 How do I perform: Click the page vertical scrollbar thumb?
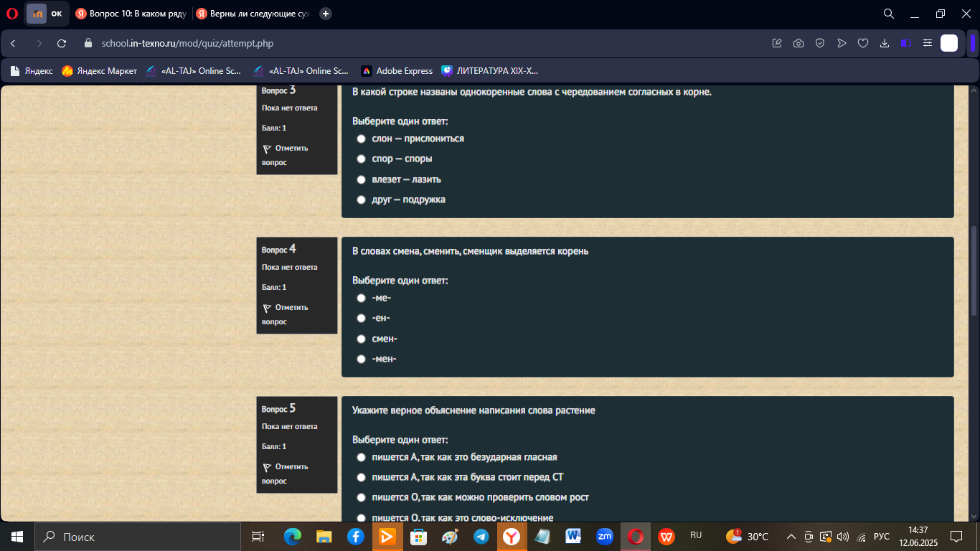[974, 271]
